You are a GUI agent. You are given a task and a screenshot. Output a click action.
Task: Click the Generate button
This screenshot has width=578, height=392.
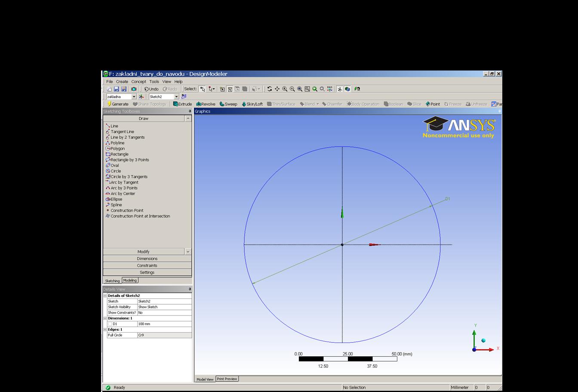pyautogui.click(x=118, y=104)
